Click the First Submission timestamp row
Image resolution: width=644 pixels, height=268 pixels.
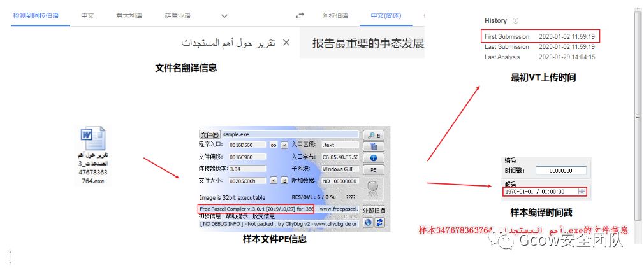[x=541, y=36]
